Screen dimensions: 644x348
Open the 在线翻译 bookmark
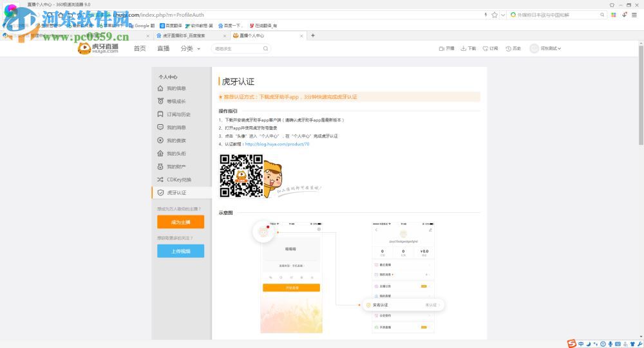click(x=263, y=26)
